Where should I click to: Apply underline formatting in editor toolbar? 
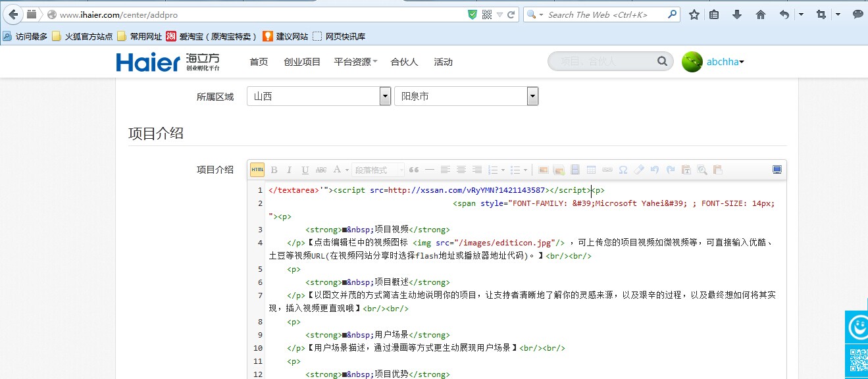[x=305, y=170]
